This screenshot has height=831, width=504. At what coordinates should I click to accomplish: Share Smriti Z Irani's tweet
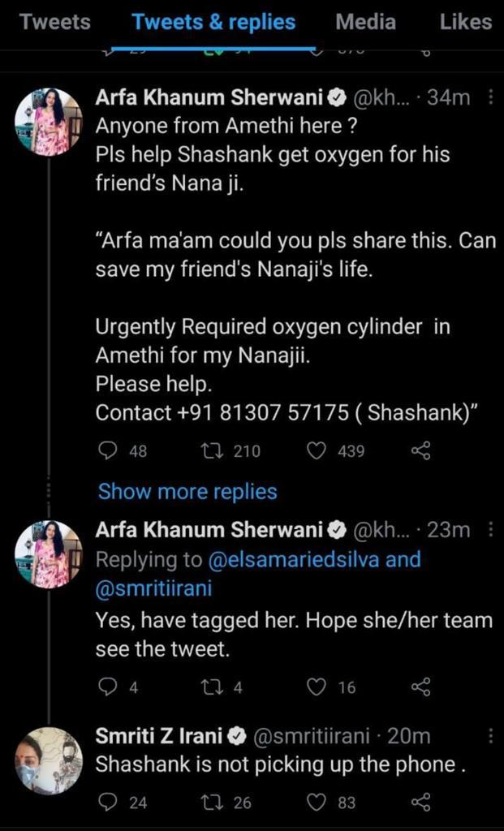point(420,803)
